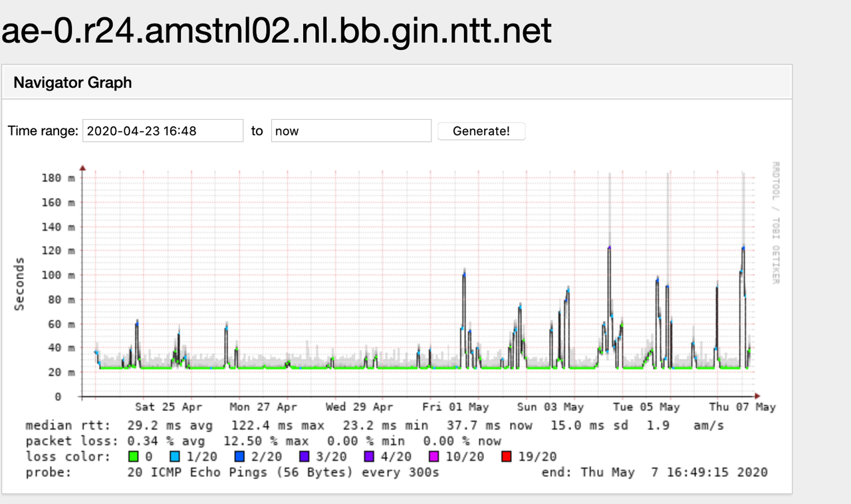The image size is (851, 504).
Task: Click the 'median rtt:' label
Action: click(68, 426)
